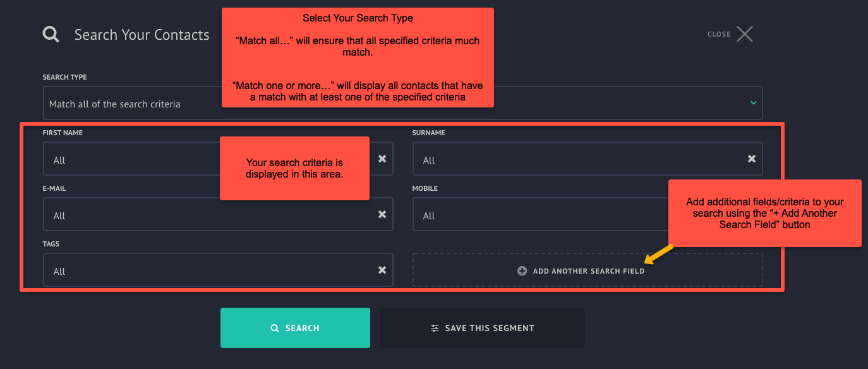Focus the E-mail input field

click(x=218, y=214)
